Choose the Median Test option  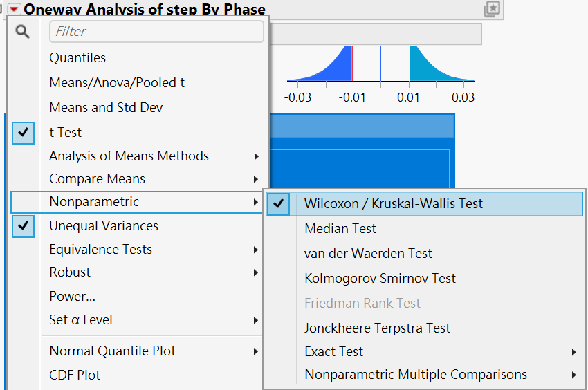340,229
